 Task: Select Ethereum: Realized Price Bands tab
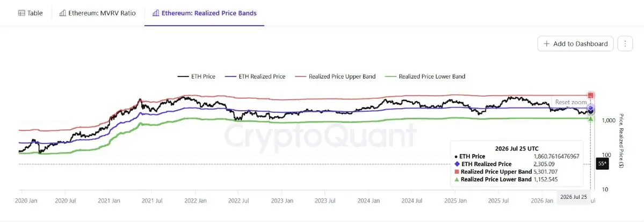(204, 13)
